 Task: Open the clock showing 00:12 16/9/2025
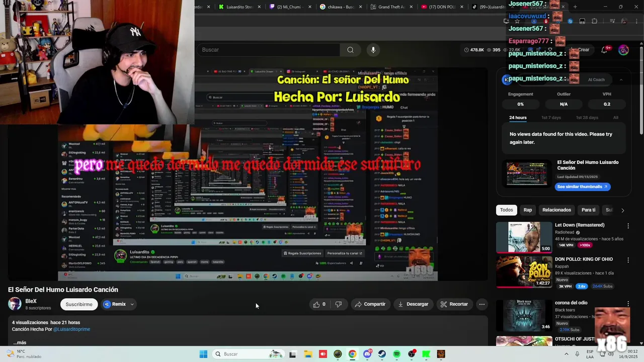(x=628, y=354)
